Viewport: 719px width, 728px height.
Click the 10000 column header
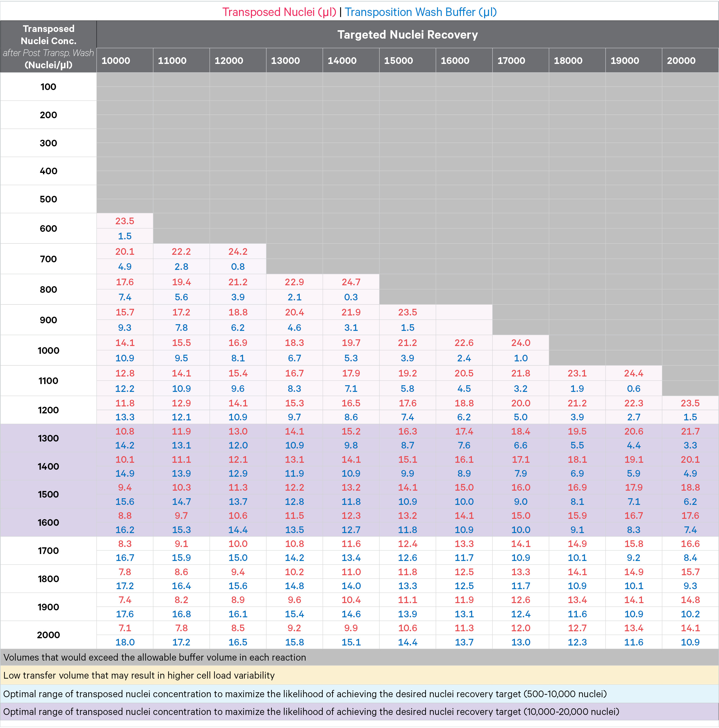pos(116,61)
